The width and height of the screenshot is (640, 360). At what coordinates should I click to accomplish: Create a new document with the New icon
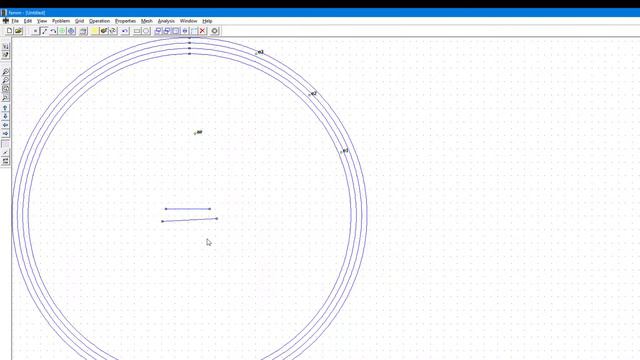coord(9,31)
